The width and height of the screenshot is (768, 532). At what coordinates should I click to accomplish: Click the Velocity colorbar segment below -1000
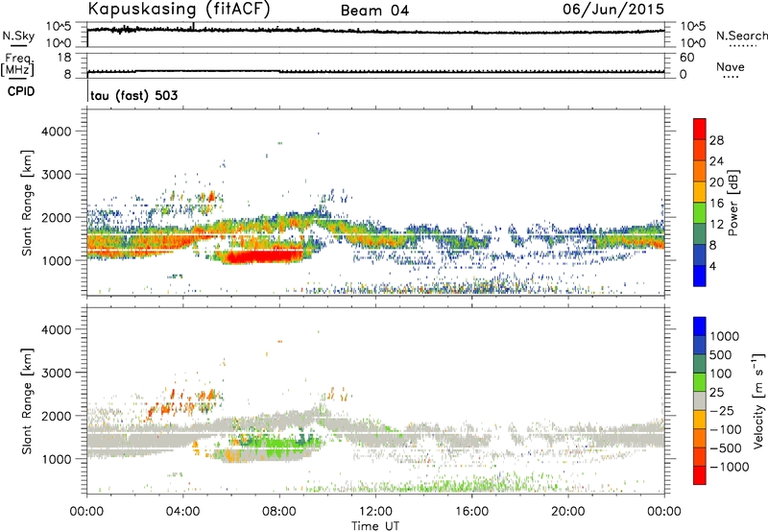point(700,475)
